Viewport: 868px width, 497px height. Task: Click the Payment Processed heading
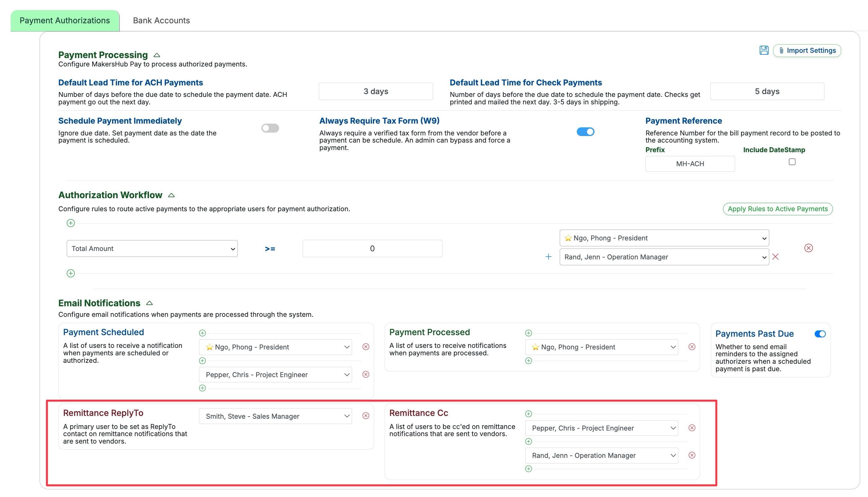(x=429, y=332)
